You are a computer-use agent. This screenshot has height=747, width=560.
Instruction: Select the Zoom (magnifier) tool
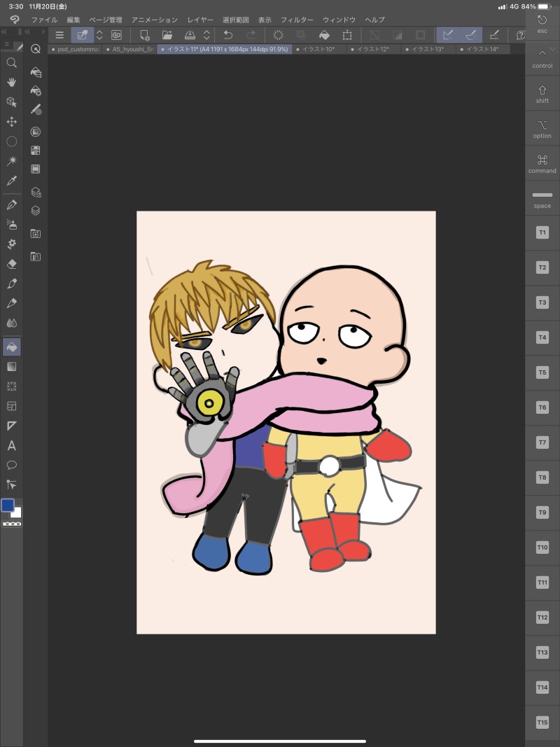[x=11, y=63]
